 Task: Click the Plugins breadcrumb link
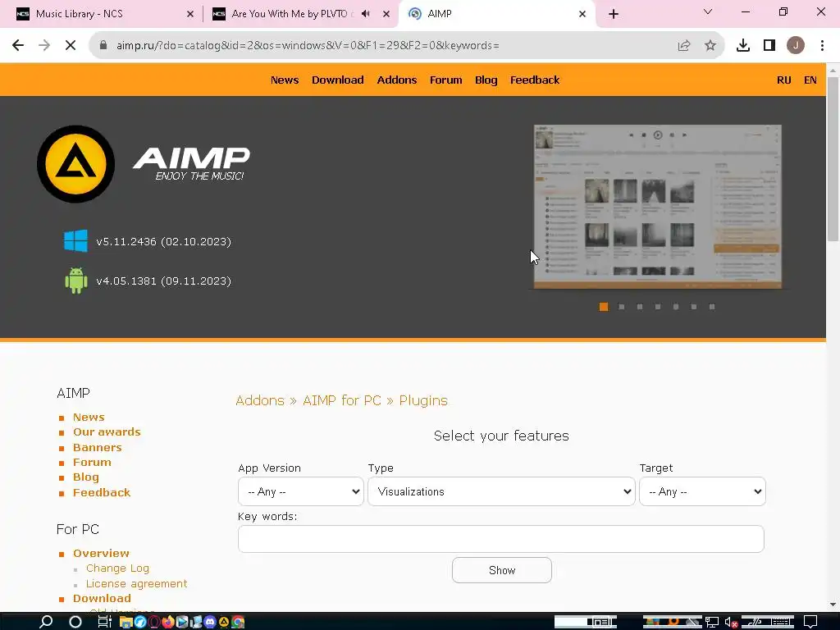423,400
